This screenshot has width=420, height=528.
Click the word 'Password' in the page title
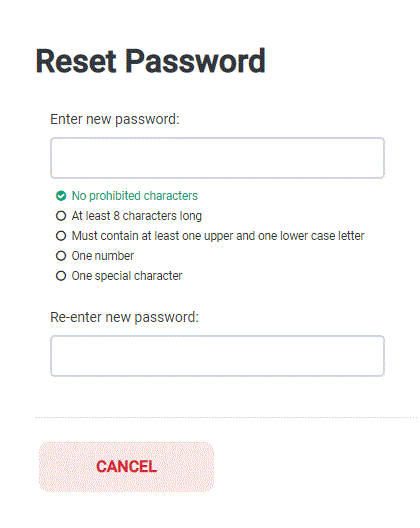click(x=195, y=61)
